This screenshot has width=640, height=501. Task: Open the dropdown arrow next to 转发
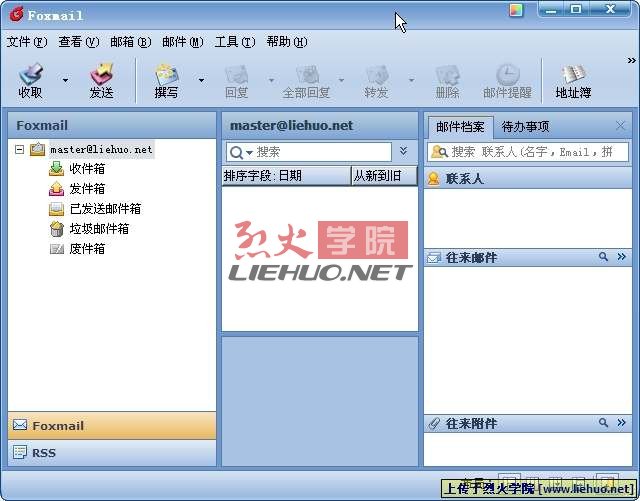(411, 80)
